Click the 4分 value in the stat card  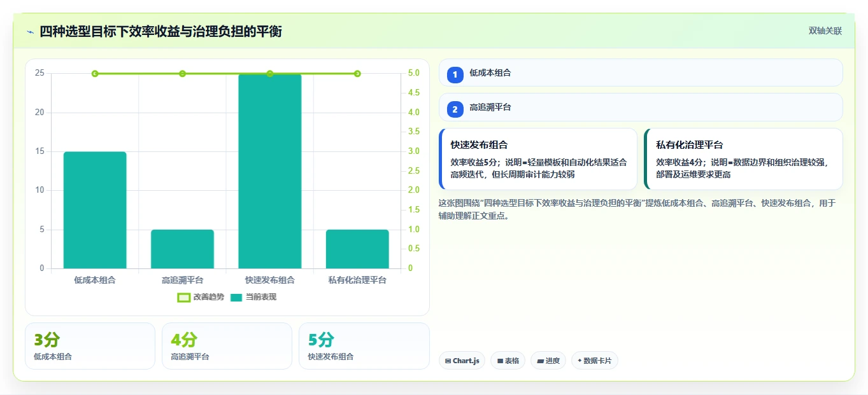point(184,340)
